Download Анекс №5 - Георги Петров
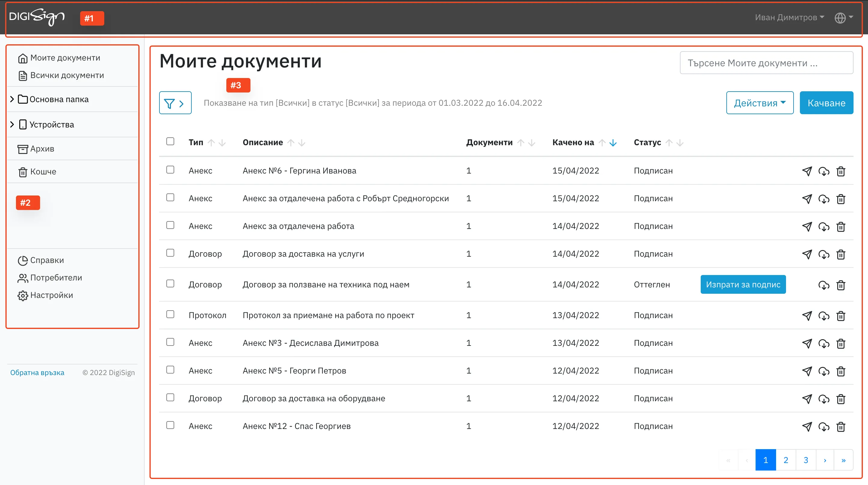The height and width of the screenshot is (485, 868). (x=823, y=371)
